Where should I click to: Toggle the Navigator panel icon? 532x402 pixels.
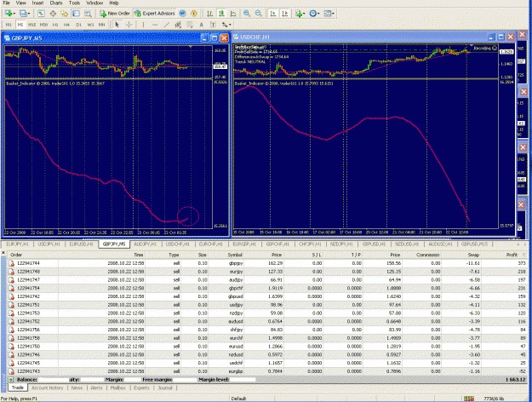coord(64,14)
